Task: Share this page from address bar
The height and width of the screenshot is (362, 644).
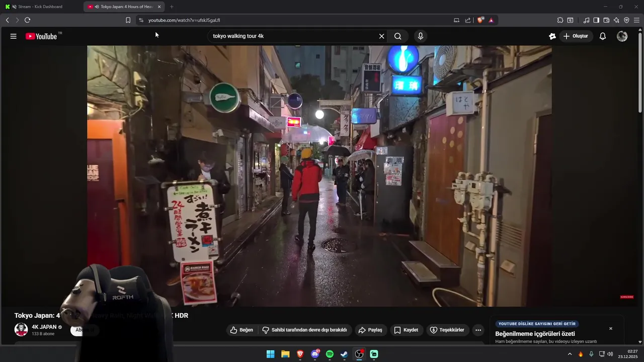Action: click(x=468, y=20)
